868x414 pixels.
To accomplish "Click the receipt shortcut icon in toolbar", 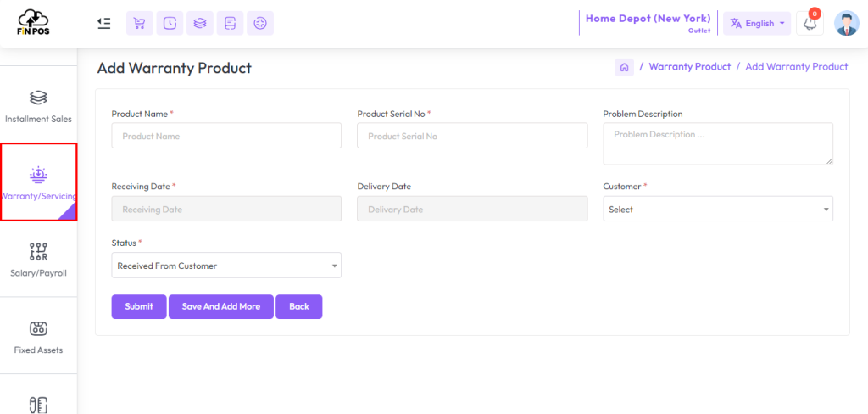I will 231,23.
